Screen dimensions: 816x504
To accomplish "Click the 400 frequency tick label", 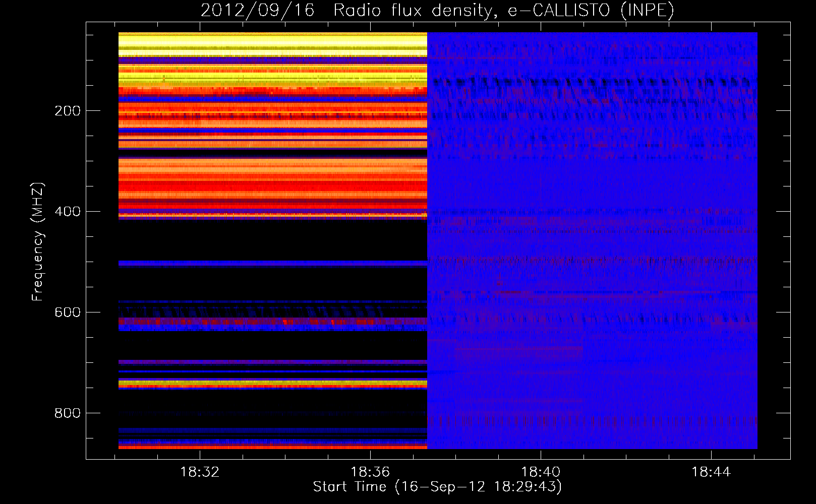I will (x=68, y=212).
